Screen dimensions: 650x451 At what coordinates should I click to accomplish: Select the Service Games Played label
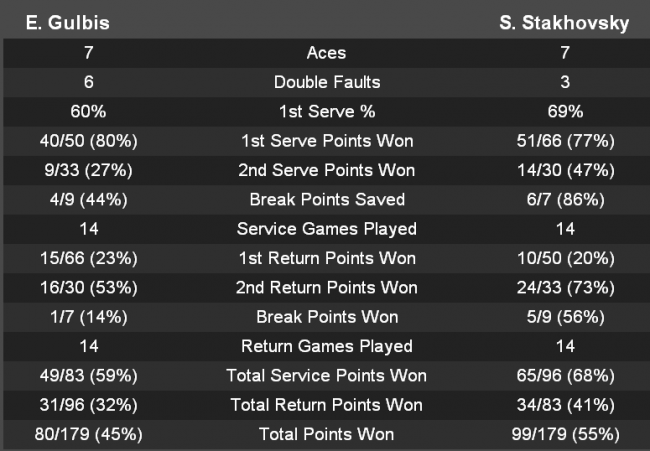327,229
